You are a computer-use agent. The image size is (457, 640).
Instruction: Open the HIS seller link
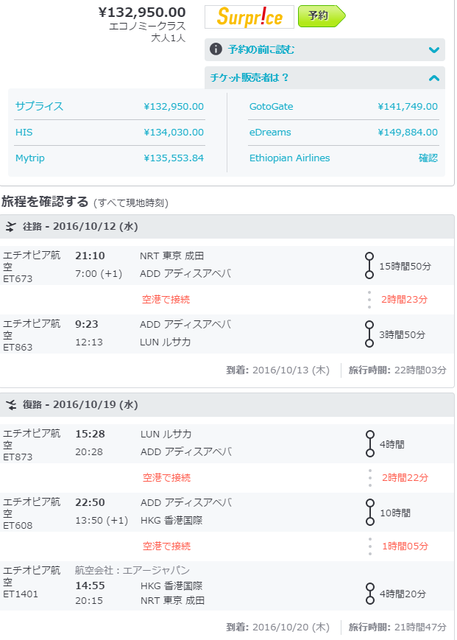pyautogui.click(x=24, y=132)
